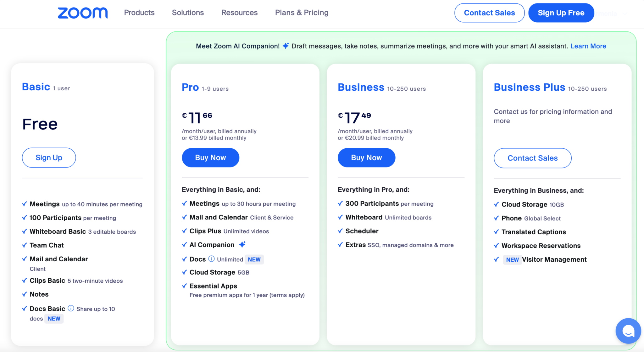Click the info icon next to Docs Basic

click(x=71, y=309)
